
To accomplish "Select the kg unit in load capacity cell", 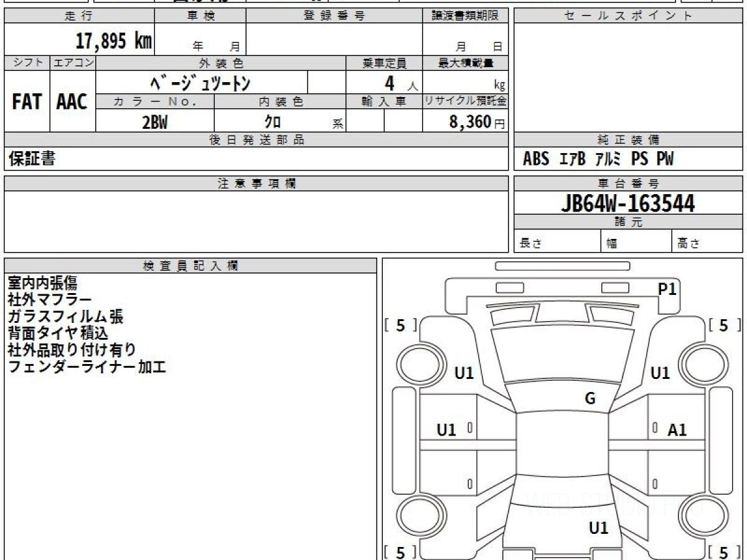I will point(499,86).
